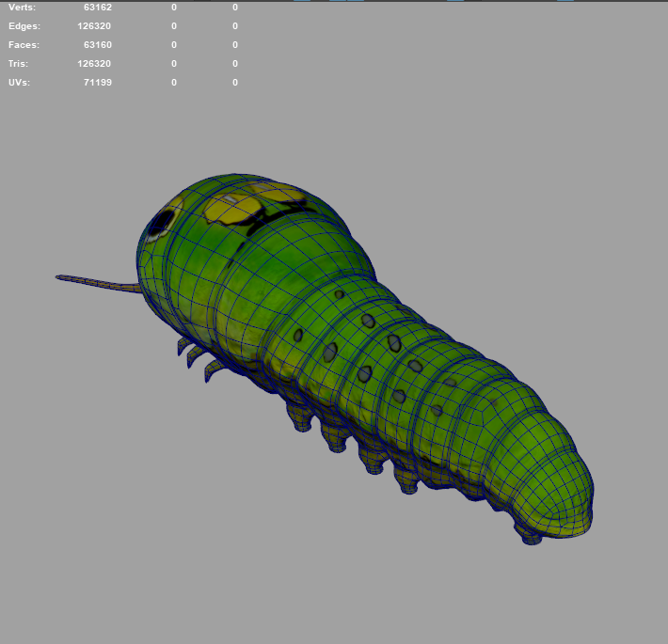Image resolution: width=668 pixels, height=644 pixels.
Task: Click the vertex count value 63162
Action: pyautogui.click(x=97, y=8)
